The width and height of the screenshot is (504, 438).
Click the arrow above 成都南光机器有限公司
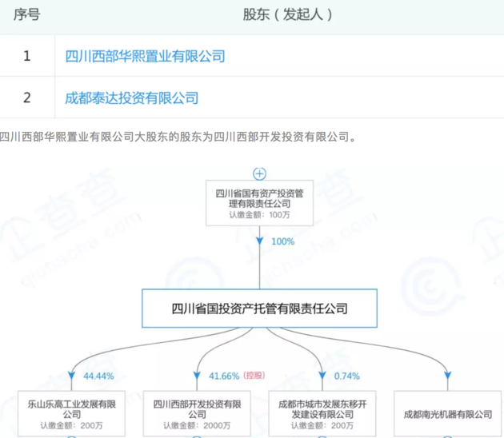tap(447, 376)
